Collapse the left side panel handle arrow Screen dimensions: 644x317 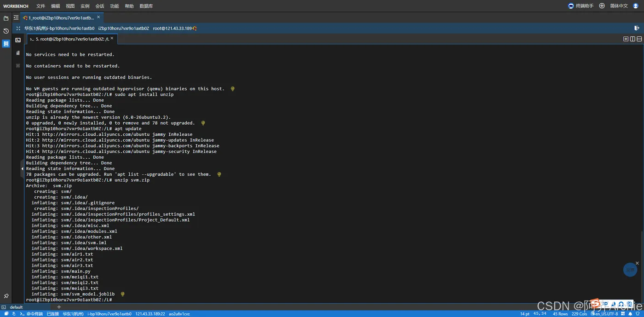pyautogui.click(x=22, y=168)
